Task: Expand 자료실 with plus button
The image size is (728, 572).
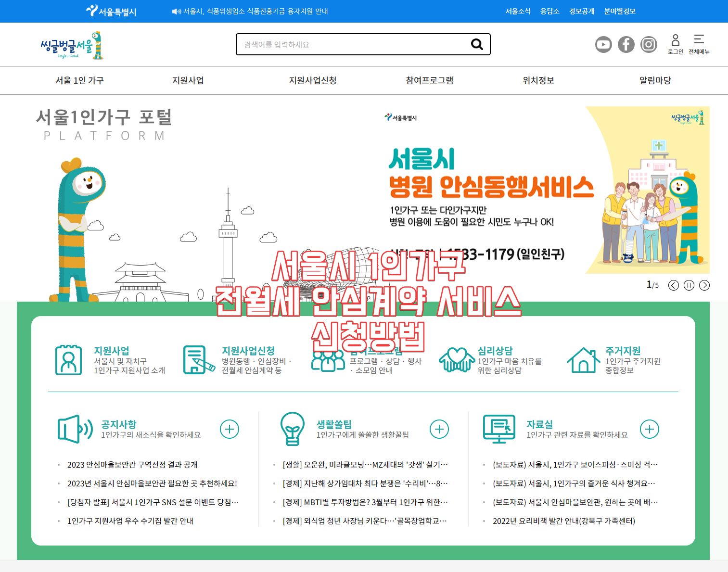Action: click(650, 429)
